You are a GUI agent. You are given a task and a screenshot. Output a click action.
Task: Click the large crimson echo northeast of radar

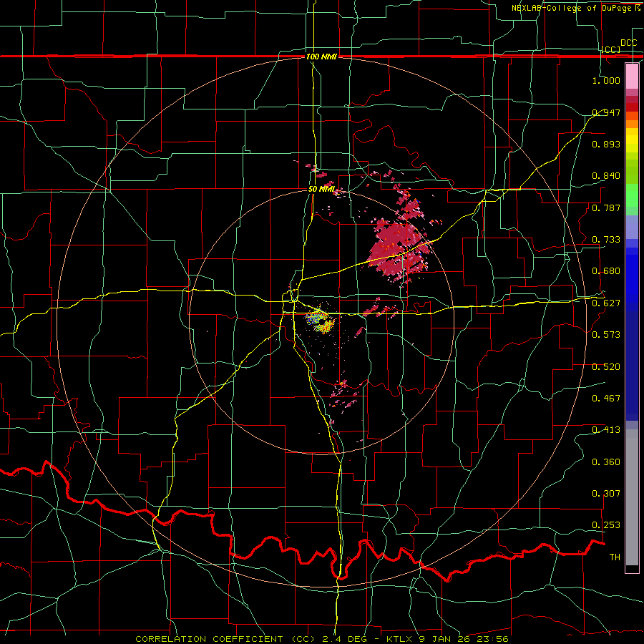pyautogui.click(x=399, y=248)
